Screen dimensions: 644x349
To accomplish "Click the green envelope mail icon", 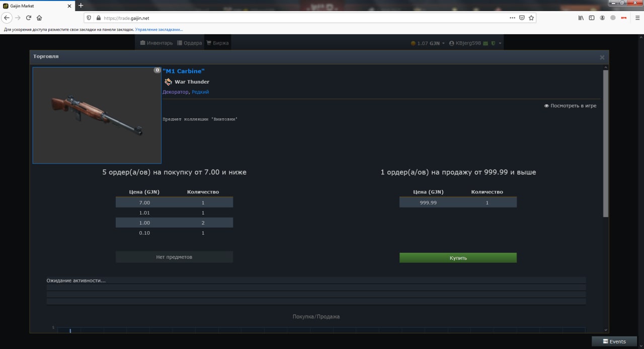I will 486,43.
